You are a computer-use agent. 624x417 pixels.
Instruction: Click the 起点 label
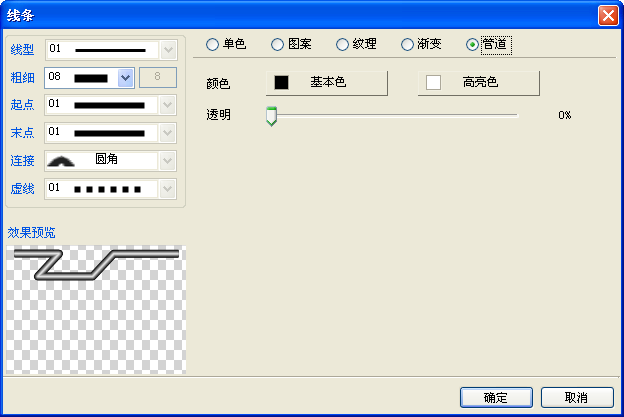point(22,105)
